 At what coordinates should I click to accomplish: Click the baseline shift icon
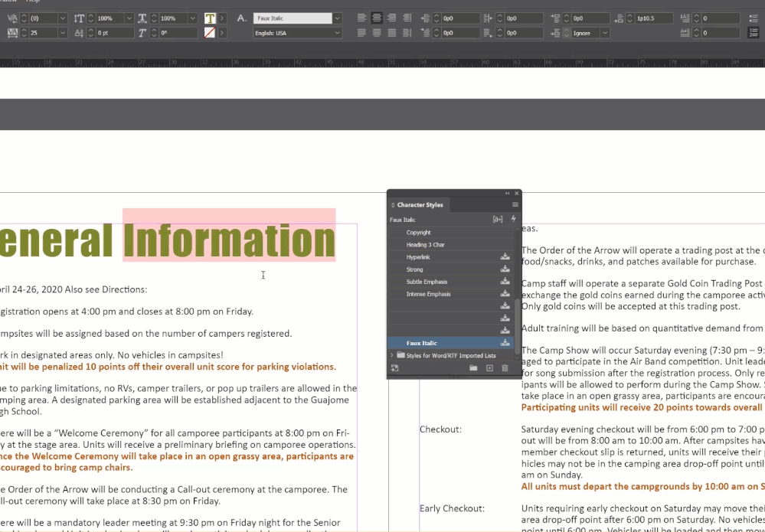click(79, 33)
